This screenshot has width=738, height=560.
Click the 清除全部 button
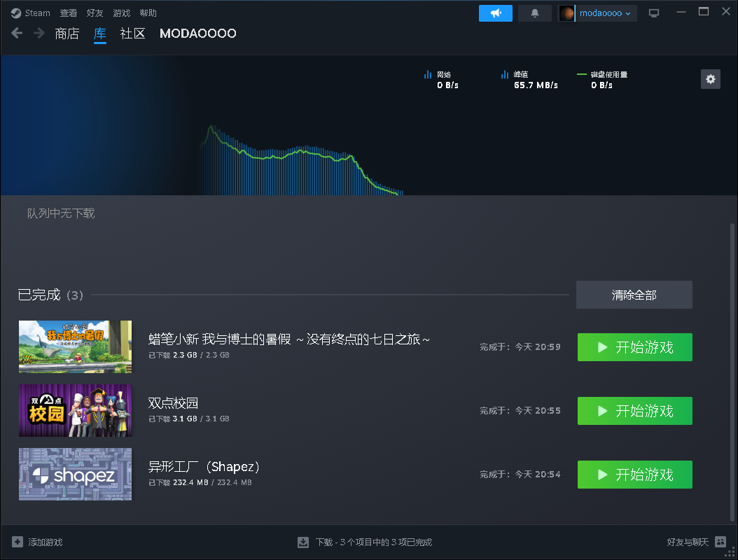[634, 295]
